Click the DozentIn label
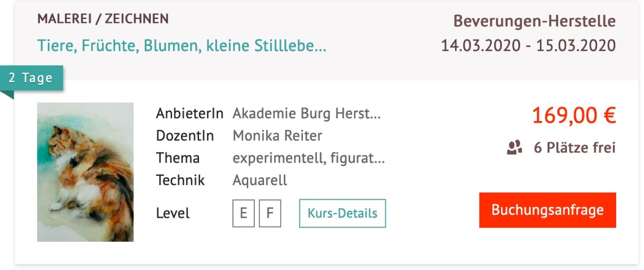Screen dimensions: 644x270 click(185, 136)
